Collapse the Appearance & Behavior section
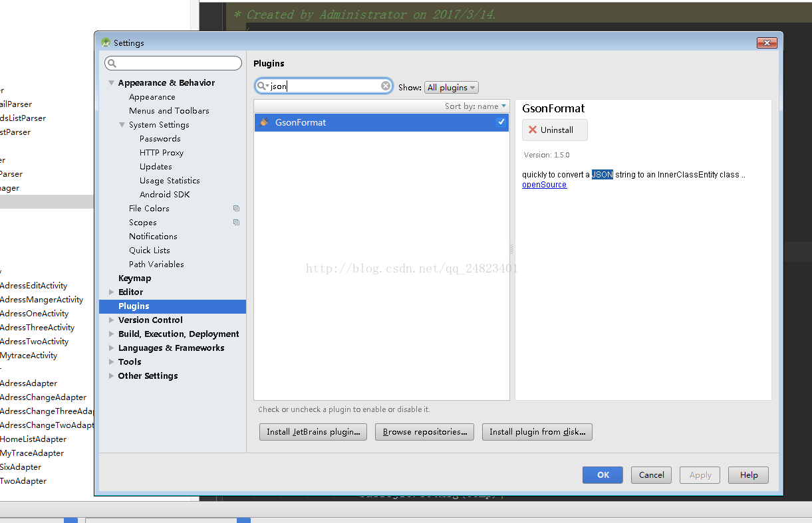812x523 pixels. click(x=112, y=83)
